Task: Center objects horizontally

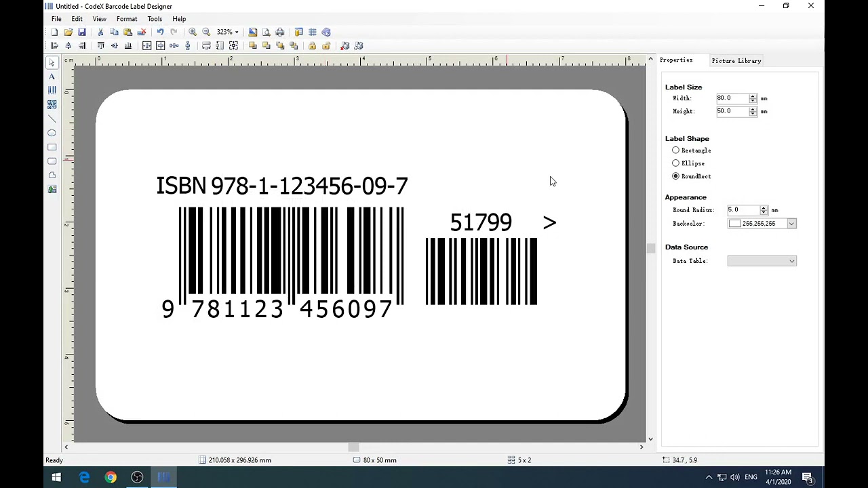Action: point(68,45)
